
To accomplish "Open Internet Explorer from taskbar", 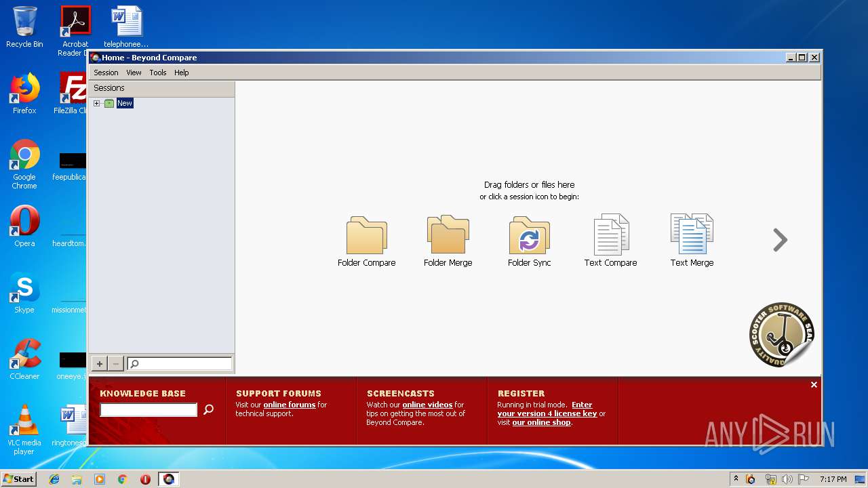I will [x=54, y=479].
